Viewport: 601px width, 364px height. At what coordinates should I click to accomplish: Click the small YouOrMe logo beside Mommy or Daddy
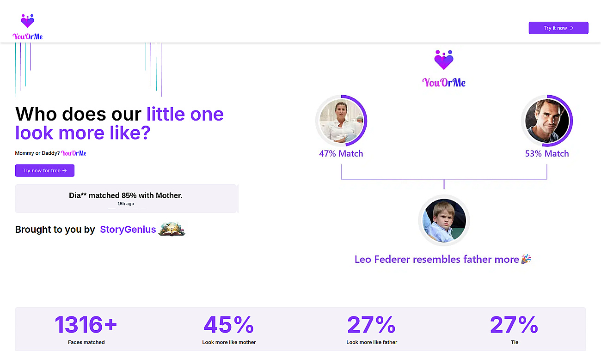tap(74, 153)
